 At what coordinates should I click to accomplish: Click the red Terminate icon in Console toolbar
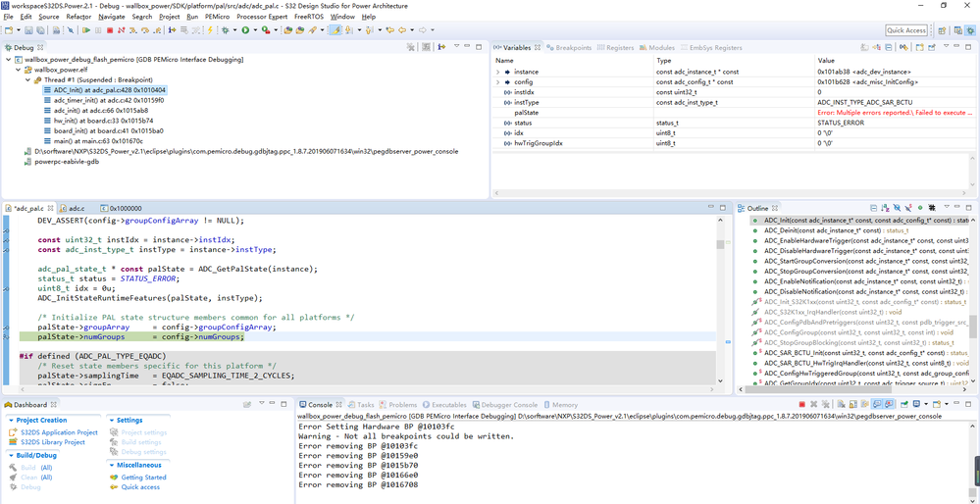pos(802,404)
